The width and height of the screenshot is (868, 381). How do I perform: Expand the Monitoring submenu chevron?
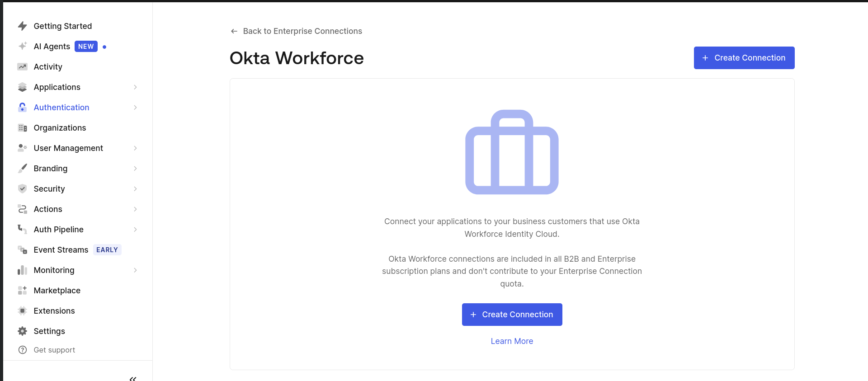point(135,270)
